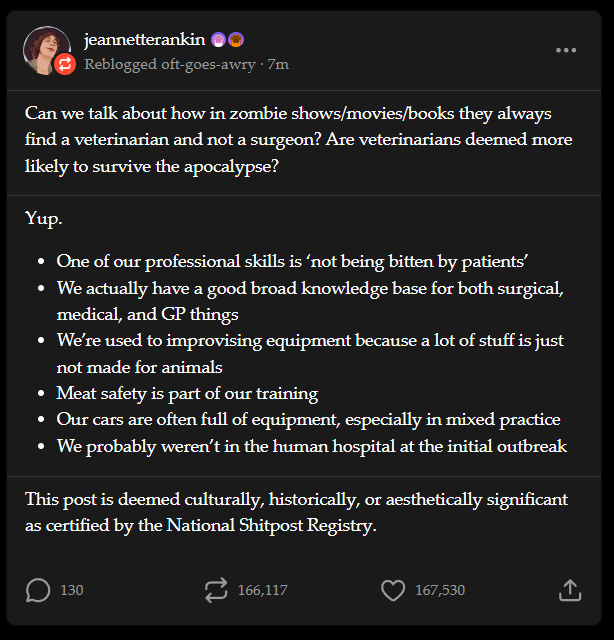Image resolution: width=614 pixels, height=640 pixels.
Task: Click the reply speech bubble icon
Action: 38,590
